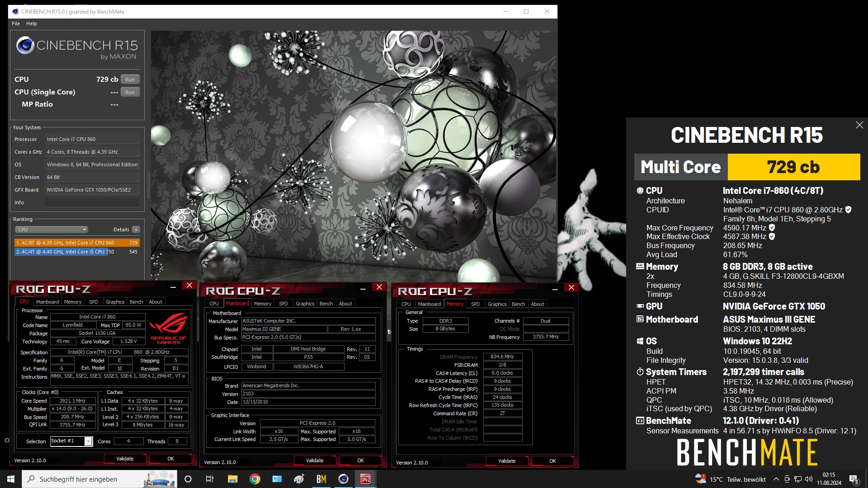Screen dimensions: 868x488
Task: Click OK in right CPU-Z window
Action: click(552, 461)
